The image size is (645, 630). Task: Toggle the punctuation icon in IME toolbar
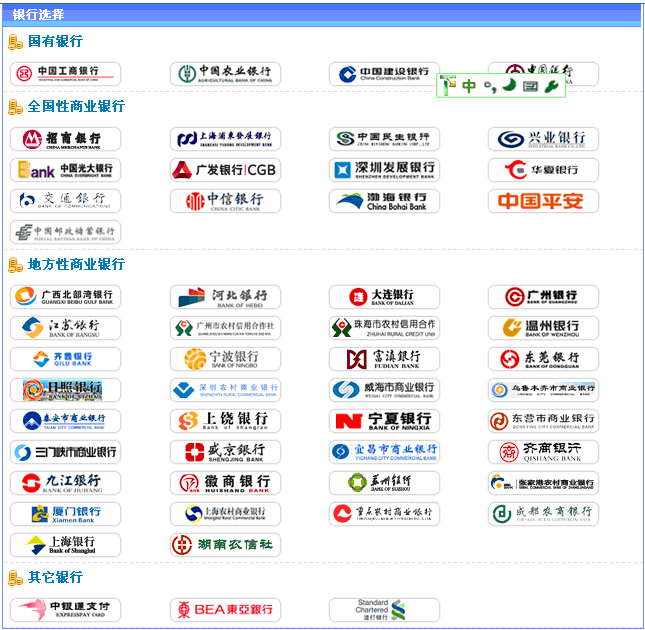[x=490, y=87]
